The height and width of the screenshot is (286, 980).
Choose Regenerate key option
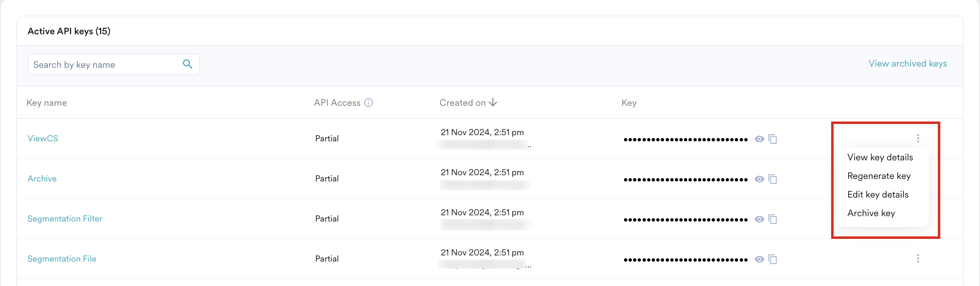click(879, 176)
